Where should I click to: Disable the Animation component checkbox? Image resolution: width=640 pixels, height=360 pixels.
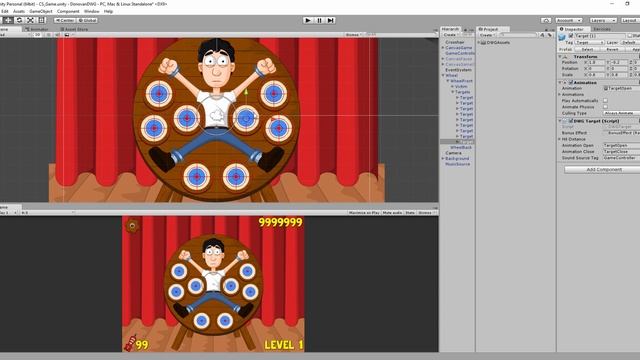pos(571,82)
